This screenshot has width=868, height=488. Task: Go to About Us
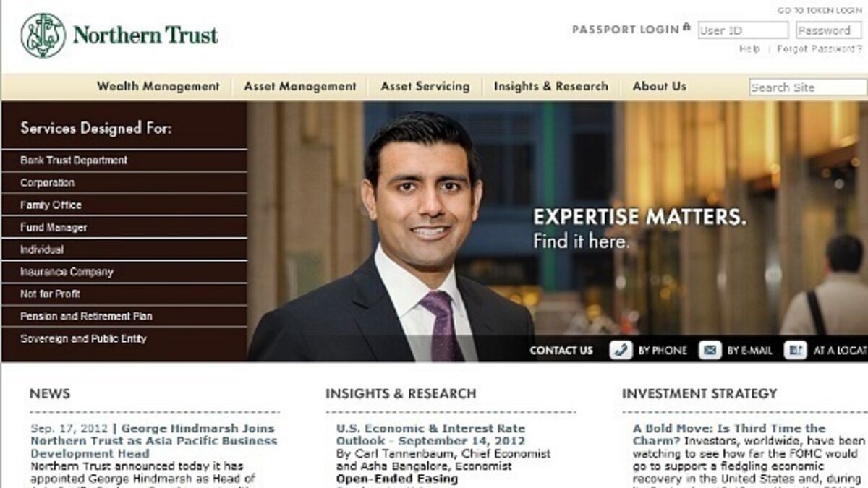(x=660, y=86)
